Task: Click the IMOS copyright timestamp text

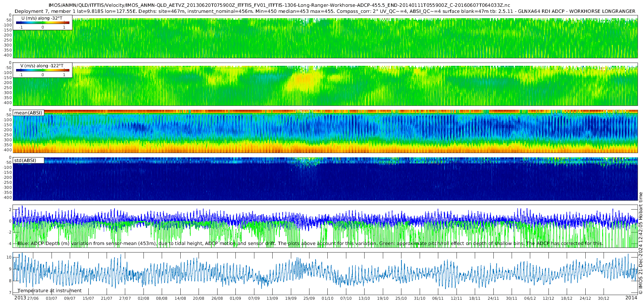Action: 640,243
